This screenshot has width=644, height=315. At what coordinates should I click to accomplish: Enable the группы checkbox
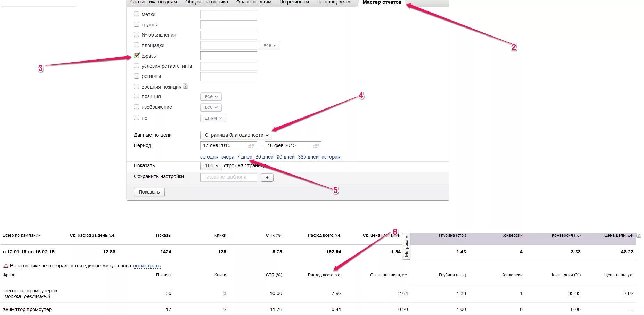click(137, 24)
